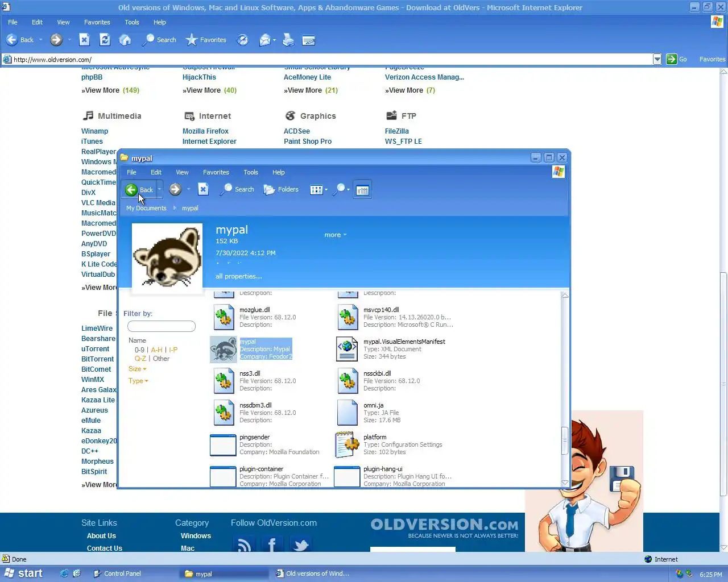Open Search in the Internet Explorer toolbar
Image resolution: width=728 pixels, height=582 pixels.
pyautogui.click(x=159, y=40)
